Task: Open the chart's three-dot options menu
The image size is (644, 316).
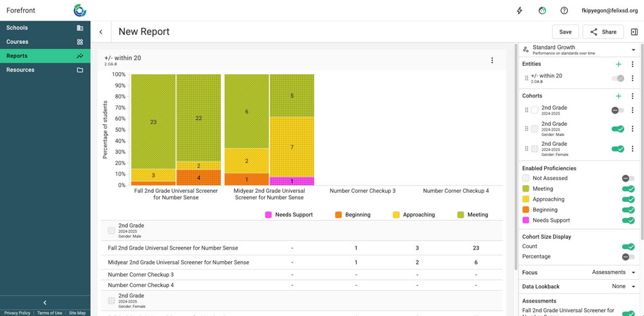Action: point(492,61)
